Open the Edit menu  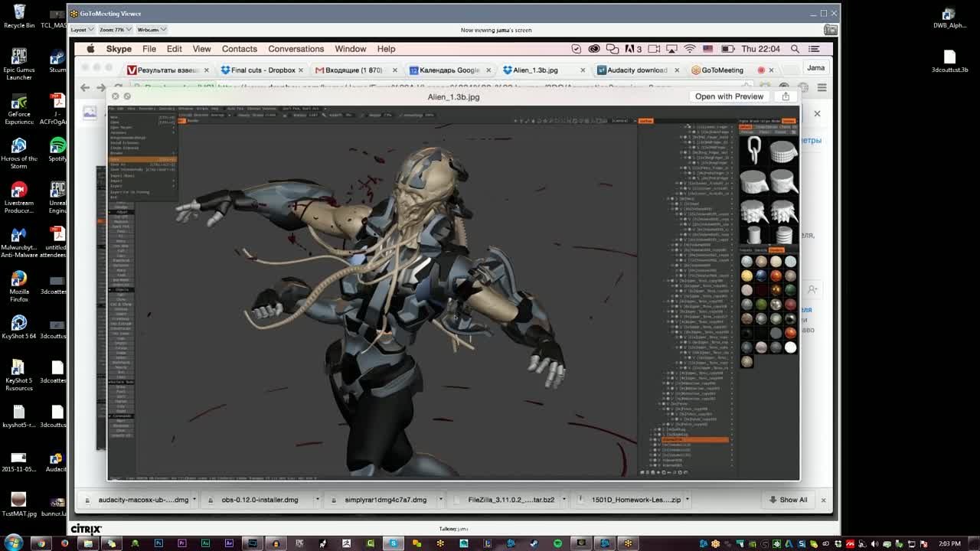[175, 49]
